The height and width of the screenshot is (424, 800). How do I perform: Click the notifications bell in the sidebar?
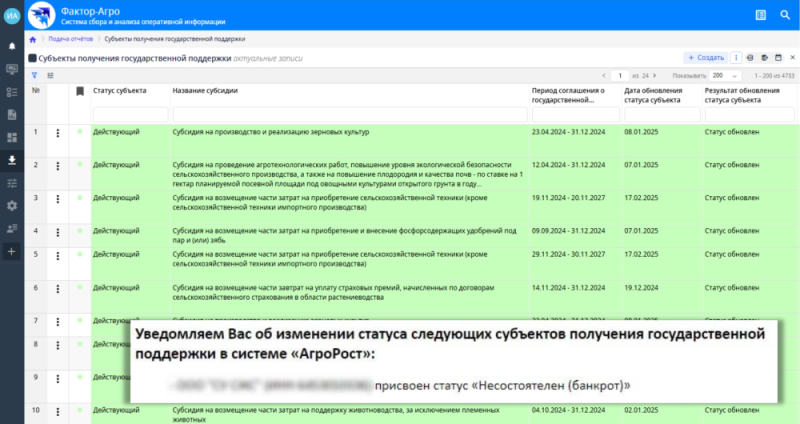click(x=12, y=46)
